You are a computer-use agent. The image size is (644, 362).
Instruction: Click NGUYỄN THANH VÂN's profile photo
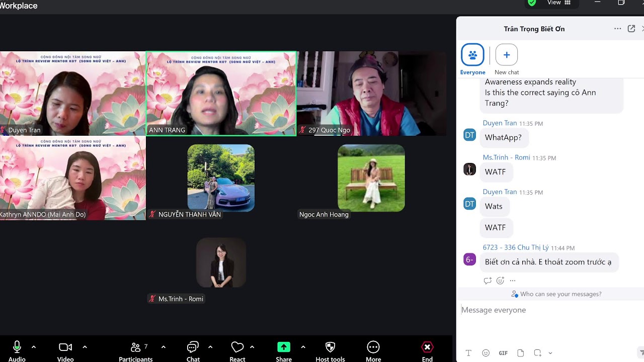pyautogui.click(x=221, y=177)
